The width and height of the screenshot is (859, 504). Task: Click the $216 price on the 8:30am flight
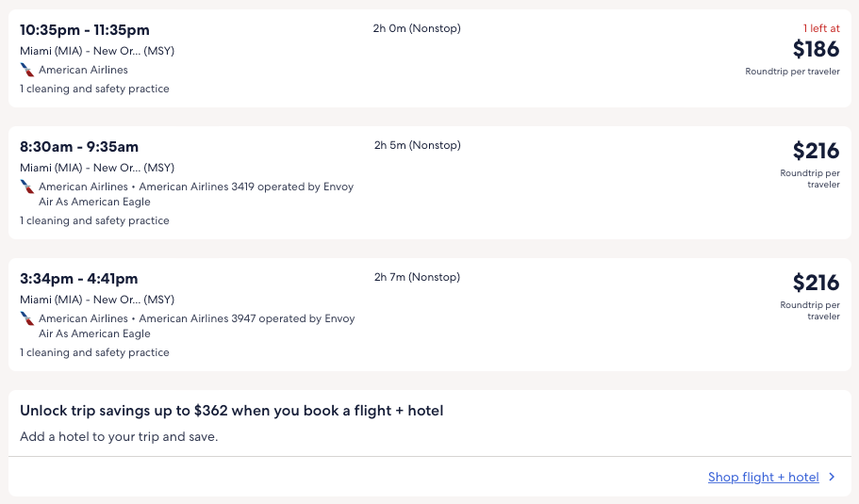816,151
